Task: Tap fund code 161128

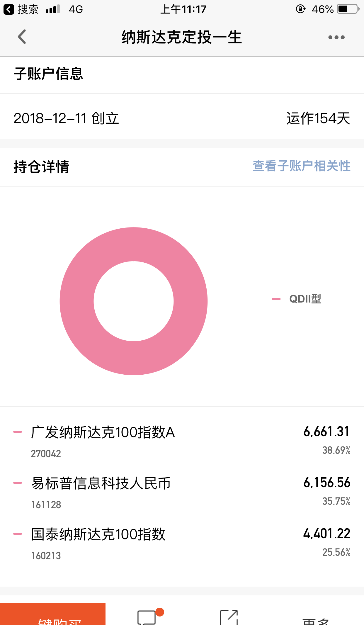Action: [46, 505]
